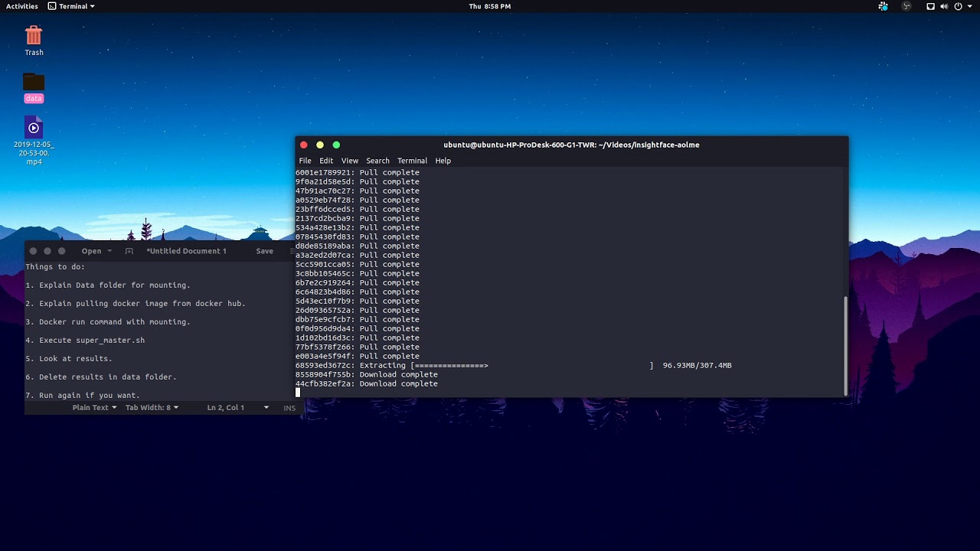Viewport: 980px width, 551px height.
Task: Open the Trash desktop icon
Action: point(34,36)
